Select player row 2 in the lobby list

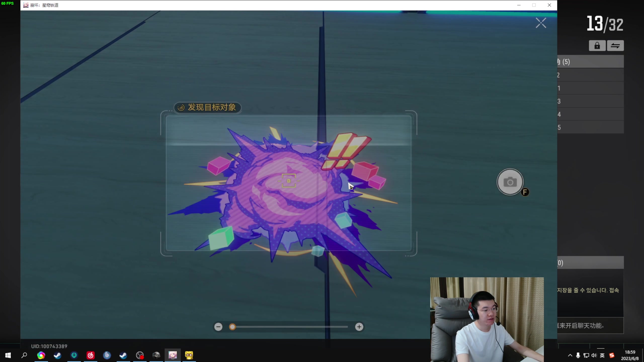590,75
